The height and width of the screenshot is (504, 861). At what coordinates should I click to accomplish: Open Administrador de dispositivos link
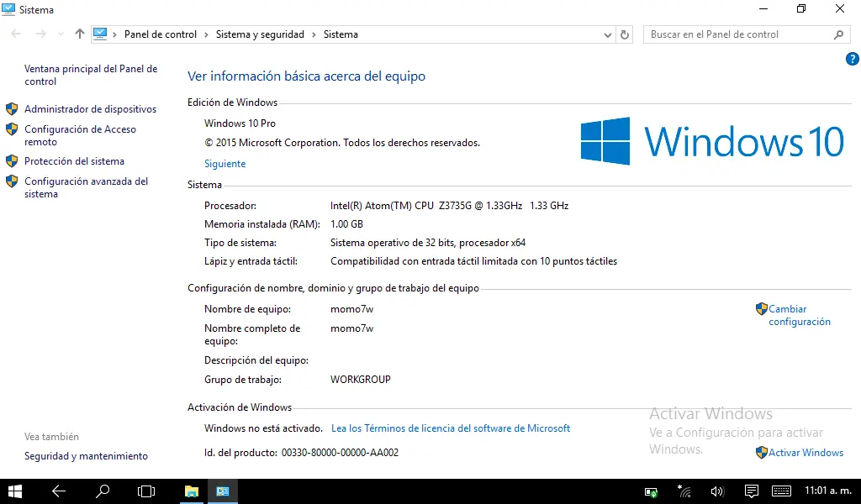tap(90, 109)
